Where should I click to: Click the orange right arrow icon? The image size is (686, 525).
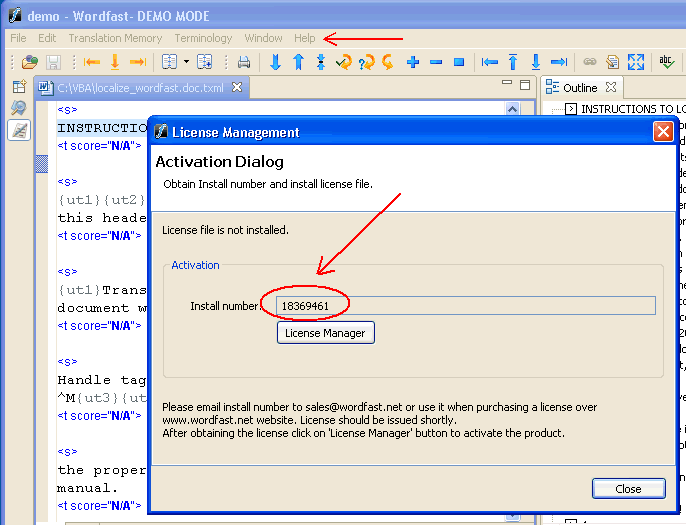138,62
